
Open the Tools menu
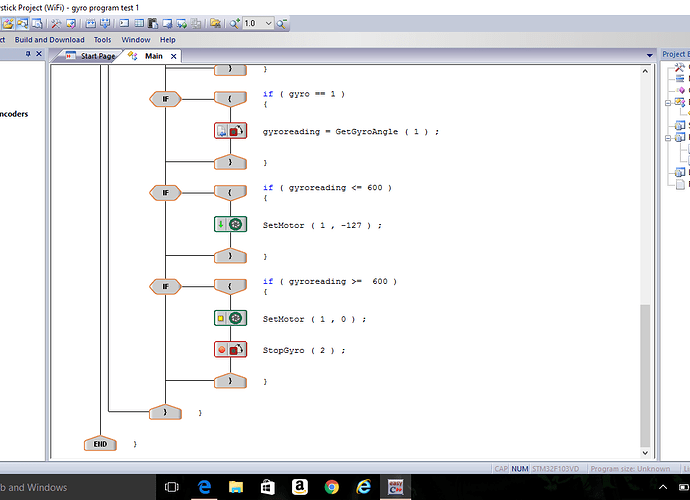click(103, 40)
